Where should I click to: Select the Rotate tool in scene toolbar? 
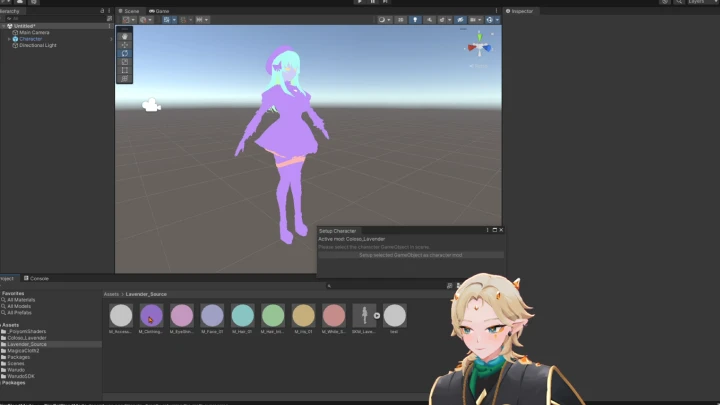[124, 53]
